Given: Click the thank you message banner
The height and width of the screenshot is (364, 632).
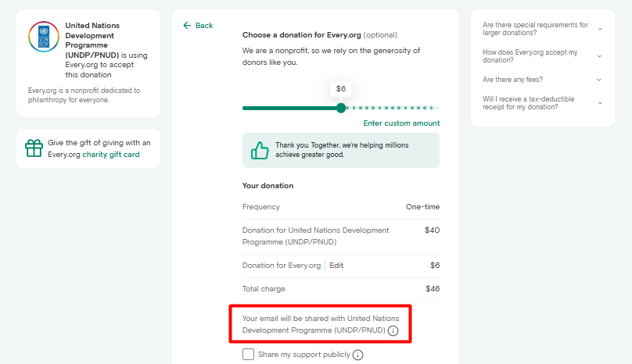Looking at the screenshot, I should [x=341, y=150].
